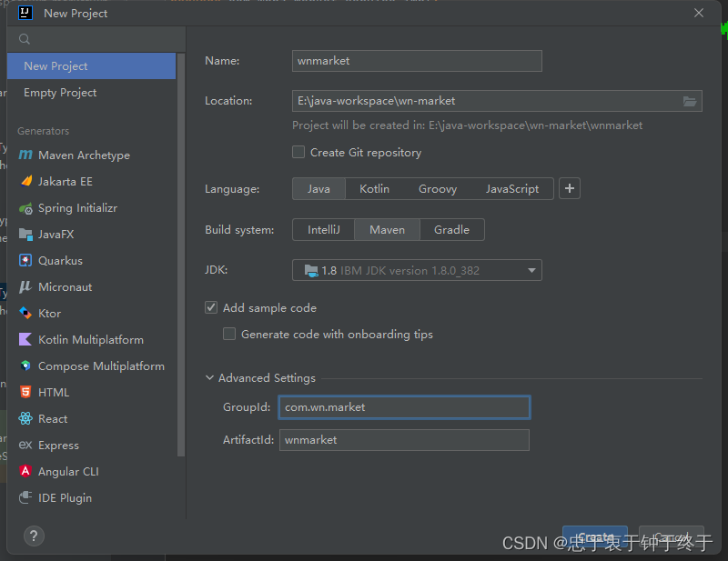Click the Location path field
The width and height of the screenshot is (728, 561).
487,101
